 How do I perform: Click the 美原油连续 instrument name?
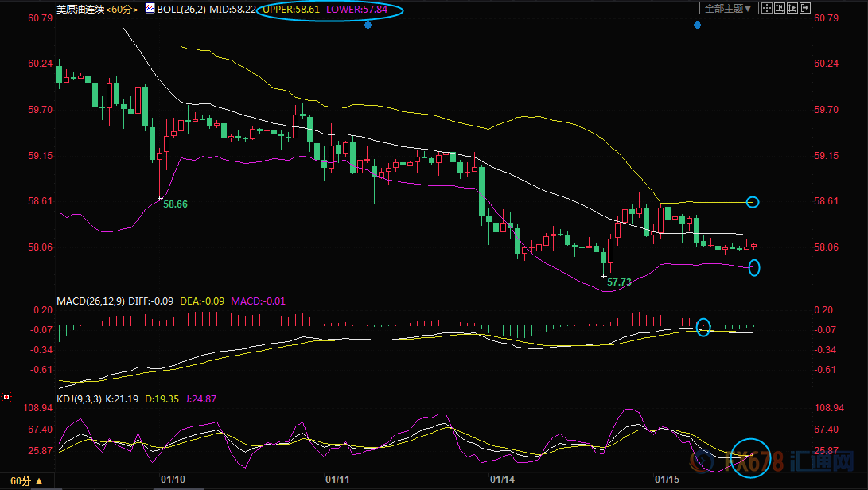(x=80, y=9)
